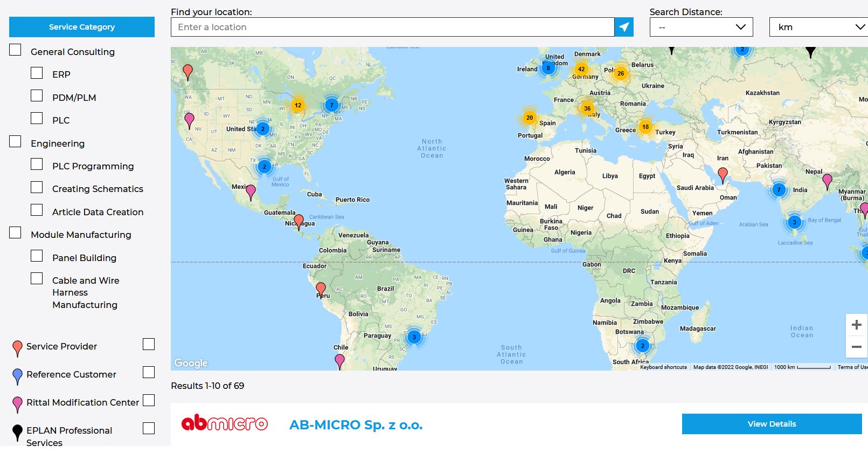Click the locate-me arrow icon button
The width and height of the screenshot is (868, 452).
click(624, 27)
